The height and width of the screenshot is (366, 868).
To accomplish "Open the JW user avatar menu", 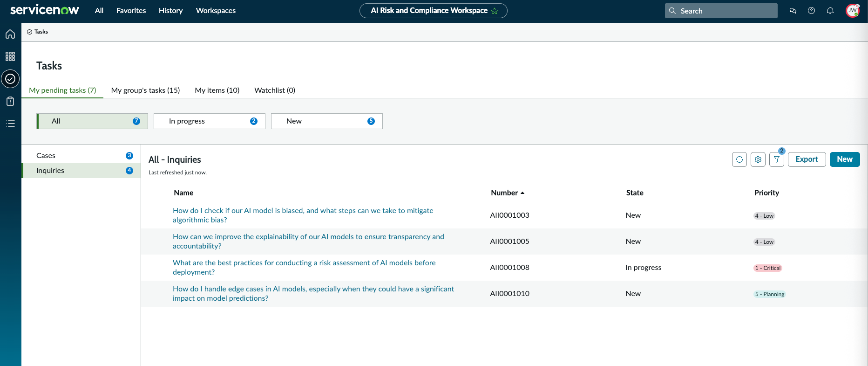I will tap(852, 11).
